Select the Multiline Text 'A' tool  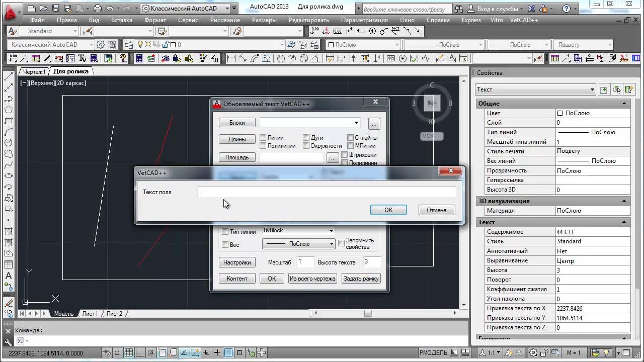coord(8,276)
